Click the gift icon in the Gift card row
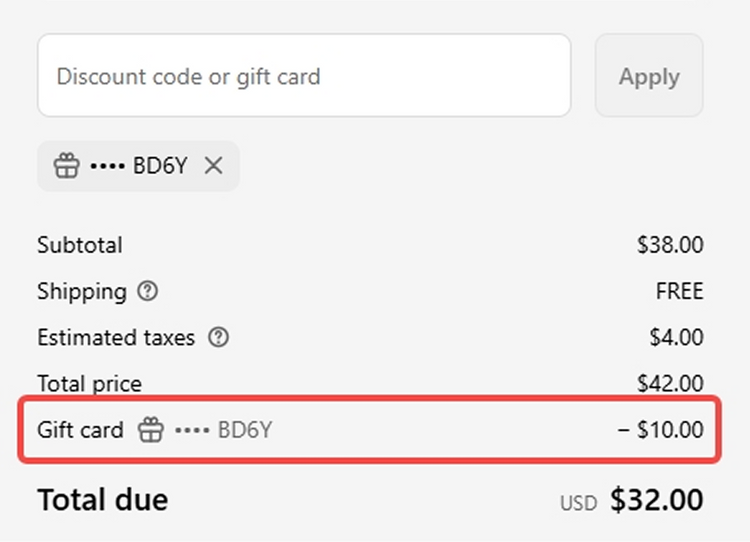Viewport: 750px width, 542px height. 150,431
